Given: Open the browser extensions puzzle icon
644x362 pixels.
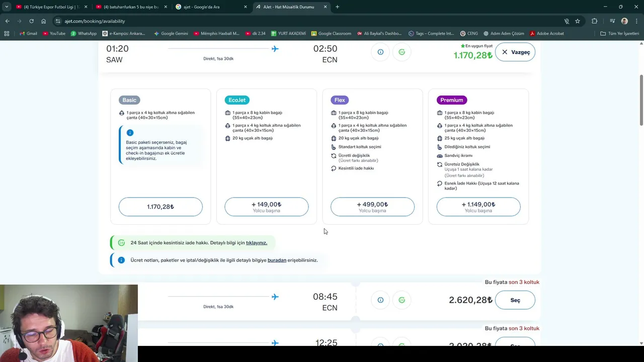Looking at the screenshot, I should pyautogui.click(x=595, y=21).
